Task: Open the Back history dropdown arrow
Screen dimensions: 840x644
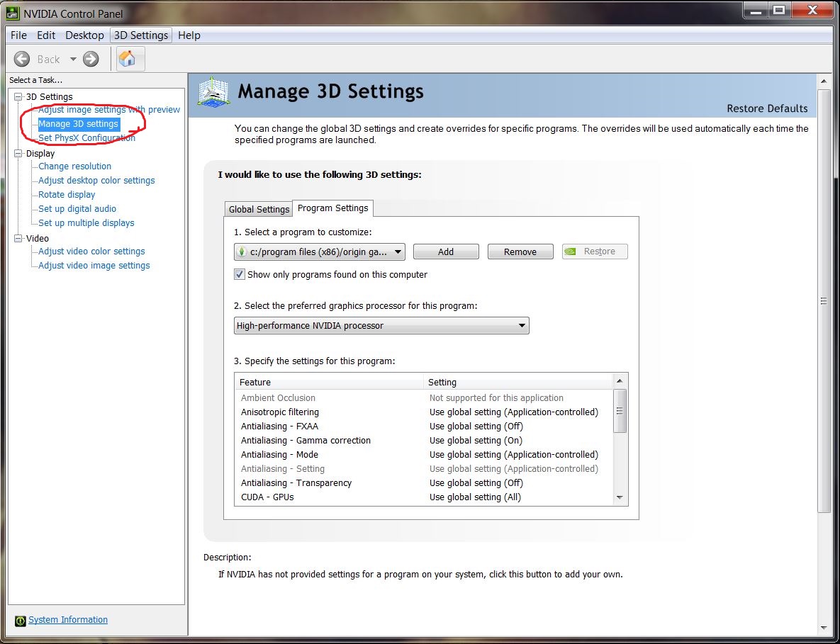Action: 73,59
